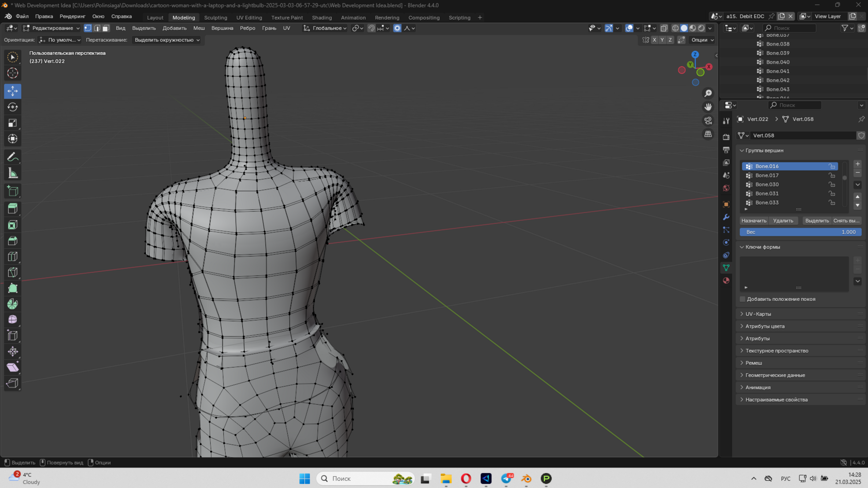Image resolution: width=868 pixels, height=488 pixels.
Task: Switch to wireframe viewport shading
Action: coord(675,28)
